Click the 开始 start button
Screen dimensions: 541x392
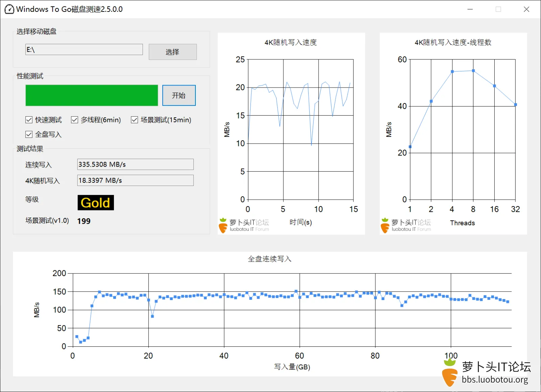point(179,95)
